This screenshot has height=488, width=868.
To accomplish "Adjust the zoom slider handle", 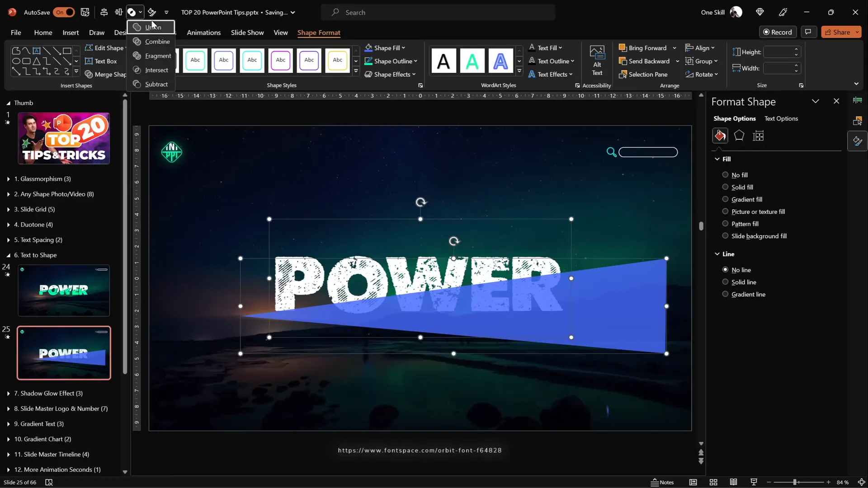I will [x=795, y=482].
